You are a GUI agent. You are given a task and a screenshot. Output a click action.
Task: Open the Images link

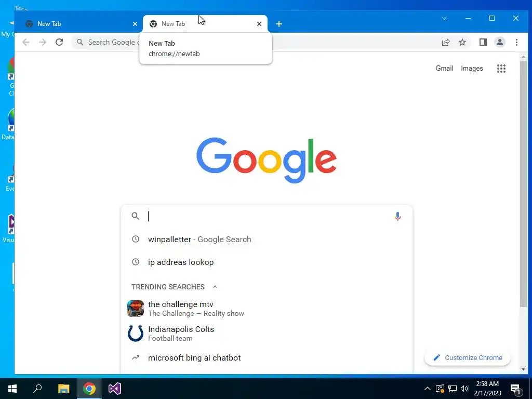[472, 68]
